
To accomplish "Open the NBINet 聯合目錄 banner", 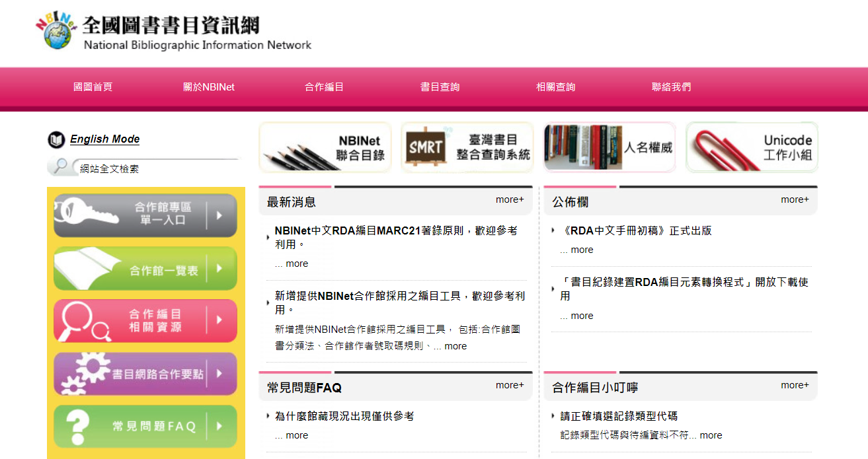I will coord(325,147).
